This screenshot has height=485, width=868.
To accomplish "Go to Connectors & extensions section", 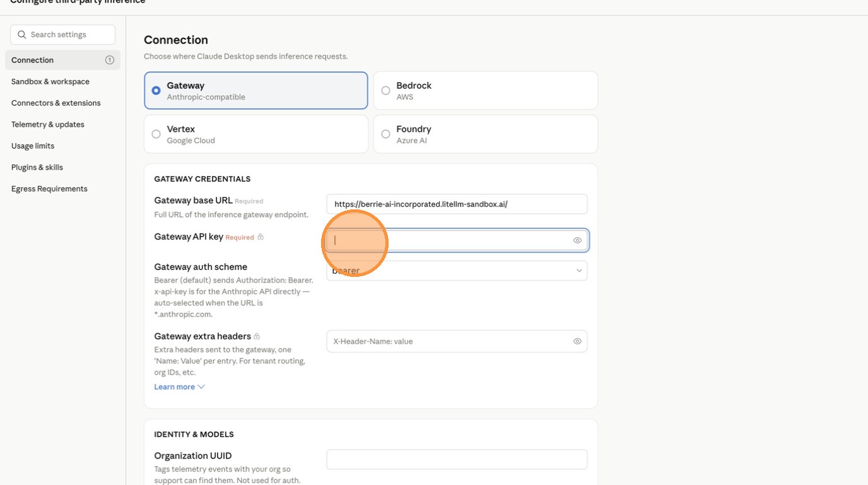I will [x=56, y=103].
